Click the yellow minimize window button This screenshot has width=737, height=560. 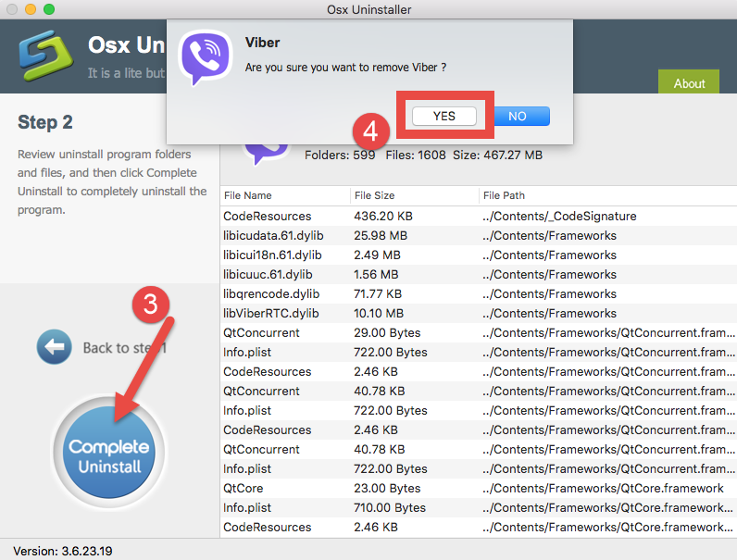pos(31,9)
